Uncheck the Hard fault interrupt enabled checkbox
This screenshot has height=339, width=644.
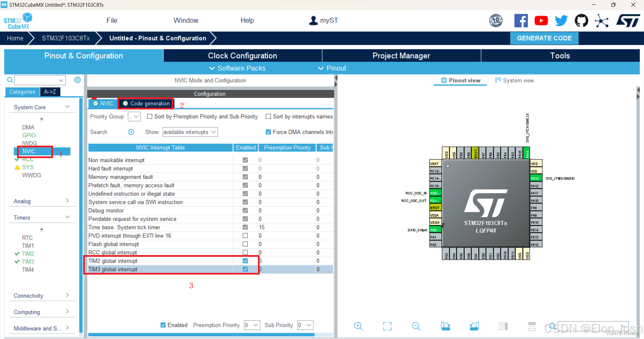click(246, 168)
